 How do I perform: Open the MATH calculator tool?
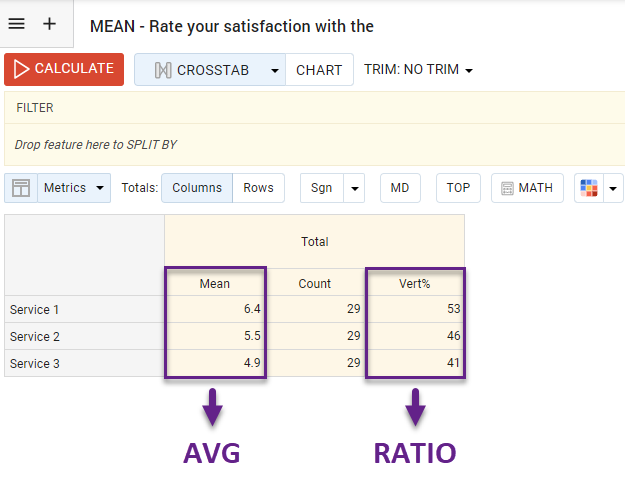527,188
